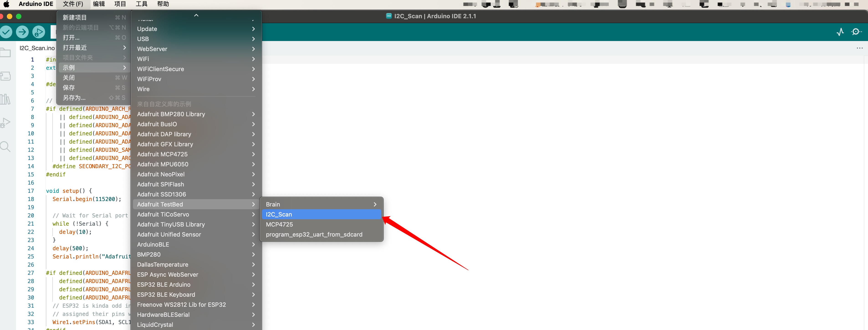The width and height of the screenshot is (868, 330).
Task: Expand Adafruit BusIO submenu
Action: click(196, 124)
